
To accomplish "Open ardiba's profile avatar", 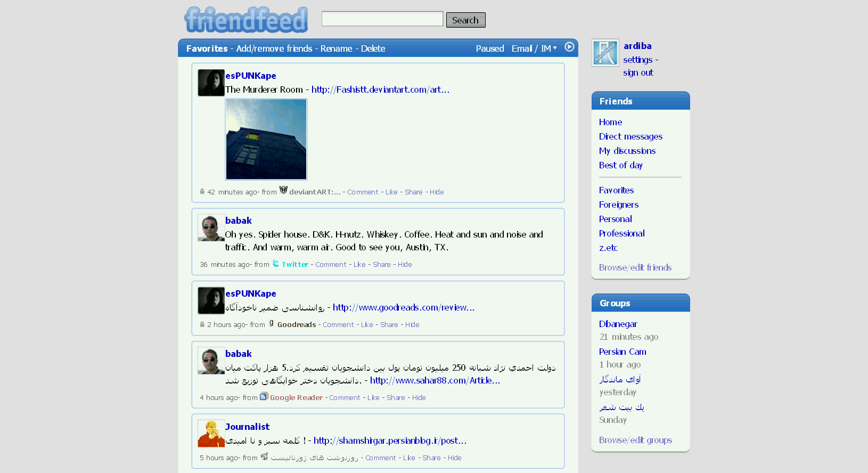I will pos(605,53).
